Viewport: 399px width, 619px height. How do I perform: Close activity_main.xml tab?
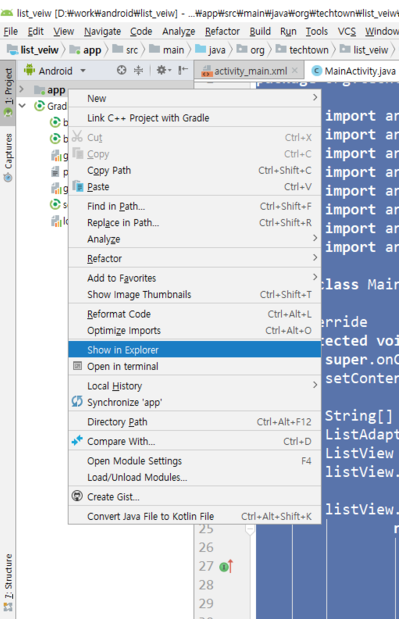coord(295,71)
